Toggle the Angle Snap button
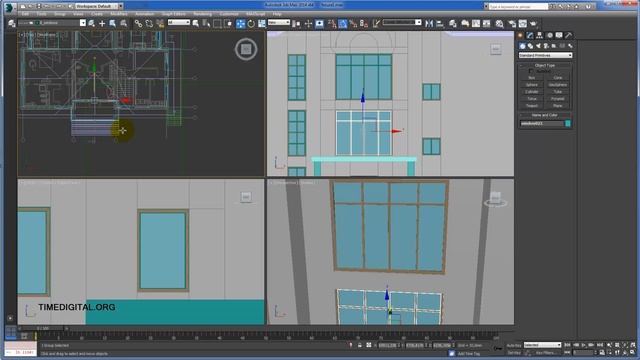640x360 pixels. [x=342, y=23]
